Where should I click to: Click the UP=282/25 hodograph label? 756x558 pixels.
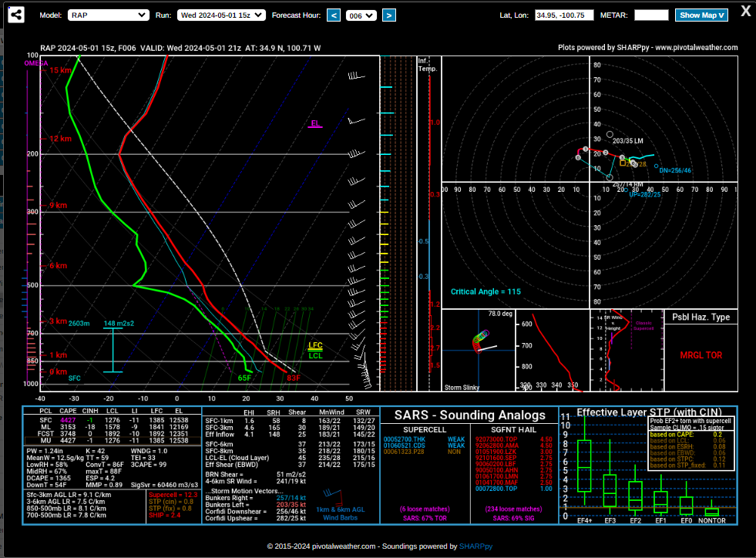[644, 194]
